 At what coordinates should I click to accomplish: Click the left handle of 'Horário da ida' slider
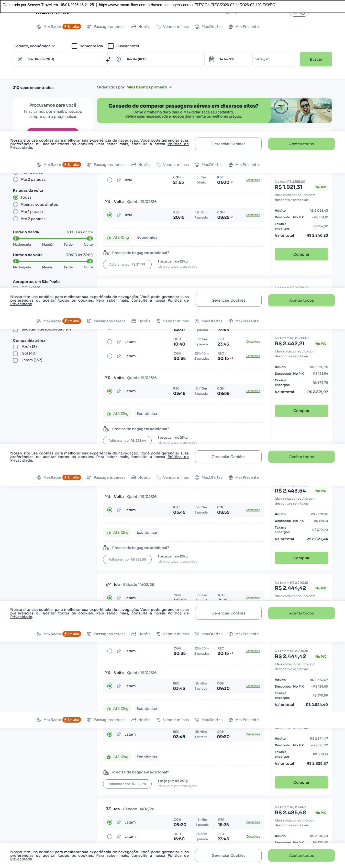click(x=16, y=238)
